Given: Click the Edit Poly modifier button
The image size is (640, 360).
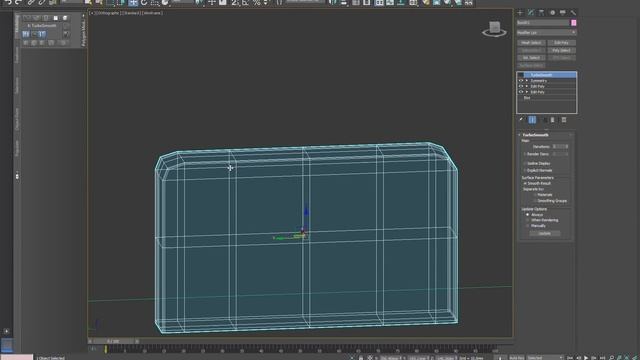Looking at the screenshot, I should (x=562, y=42).
